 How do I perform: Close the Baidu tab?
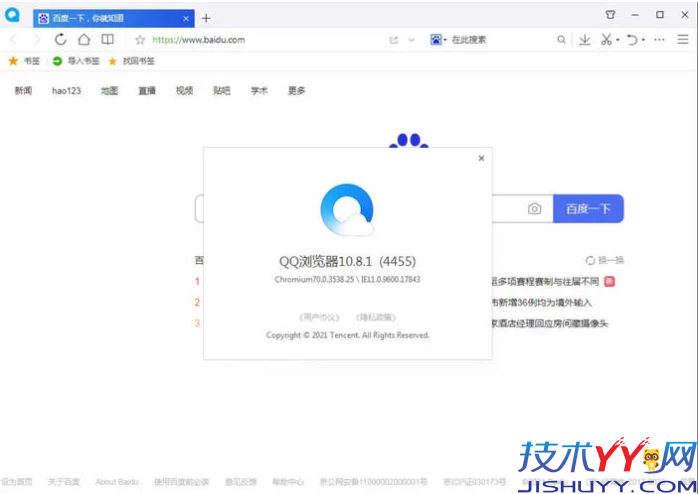click(x=186, y=18)
